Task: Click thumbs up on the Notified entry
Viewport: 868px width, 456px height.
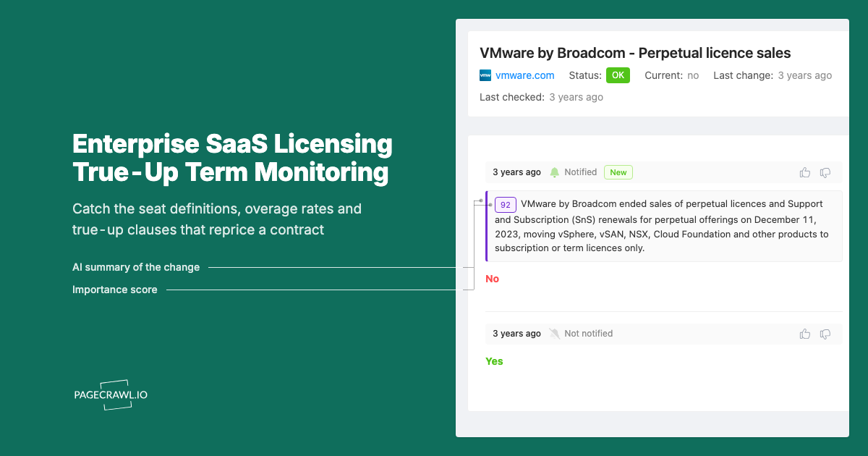Action: (x=804, y=172)
